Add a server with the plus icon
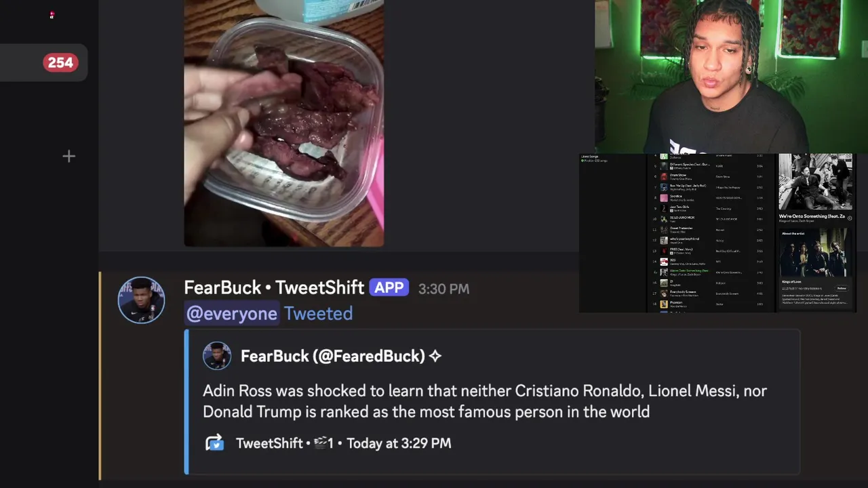Viewport: 868px width, 488px height. tap(68, 157)
